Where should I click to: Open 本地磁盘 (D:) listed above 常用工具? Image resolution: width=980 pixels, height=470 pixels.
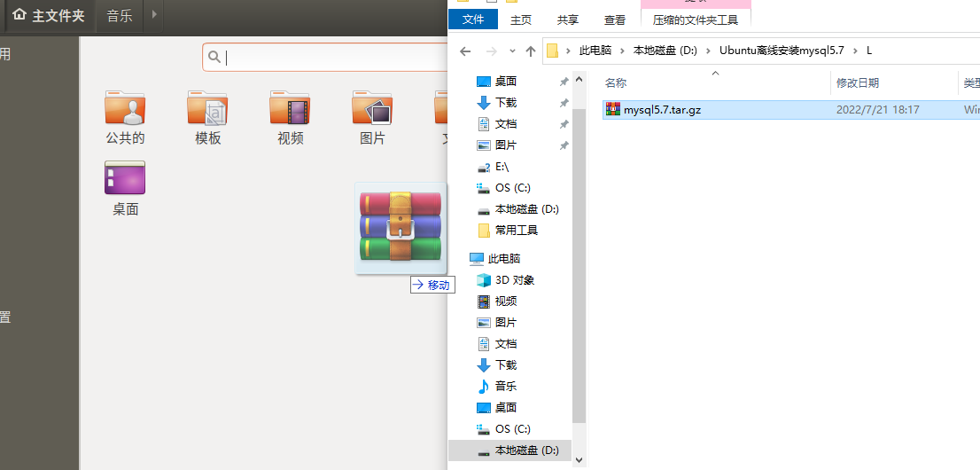(527, 209)
